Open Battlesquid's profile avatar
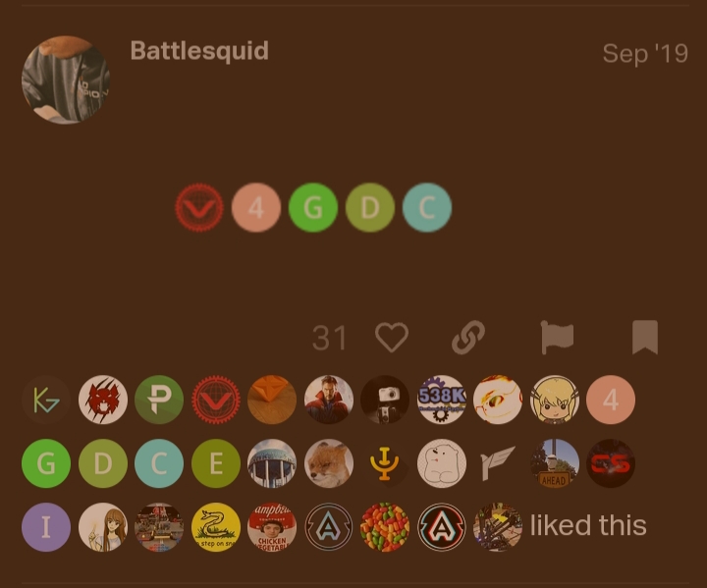The width and height of the screenshot is (707, 588). pos(66,80)
